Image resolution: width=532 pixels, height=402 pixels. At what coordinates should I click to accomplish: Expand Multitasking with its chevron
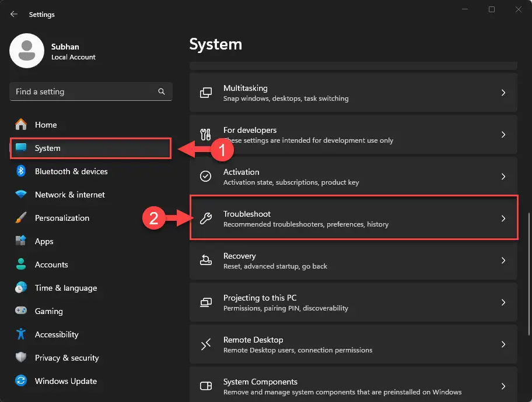[503, 93]
